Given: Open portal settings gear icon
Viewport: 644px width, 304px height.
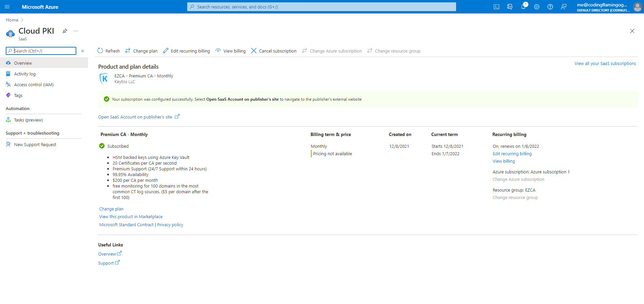Looking at the screenshot, I should [537, 7].
